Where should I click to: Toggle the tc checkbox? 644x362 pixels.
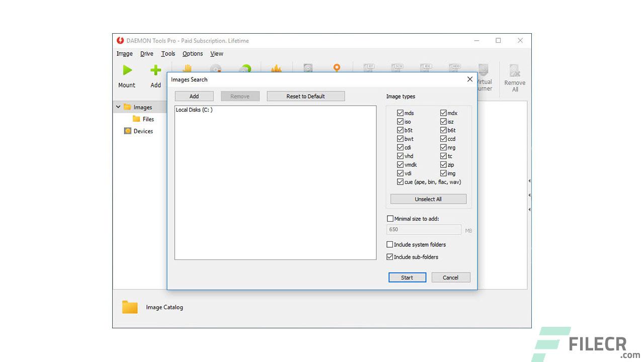coord(444,156)
